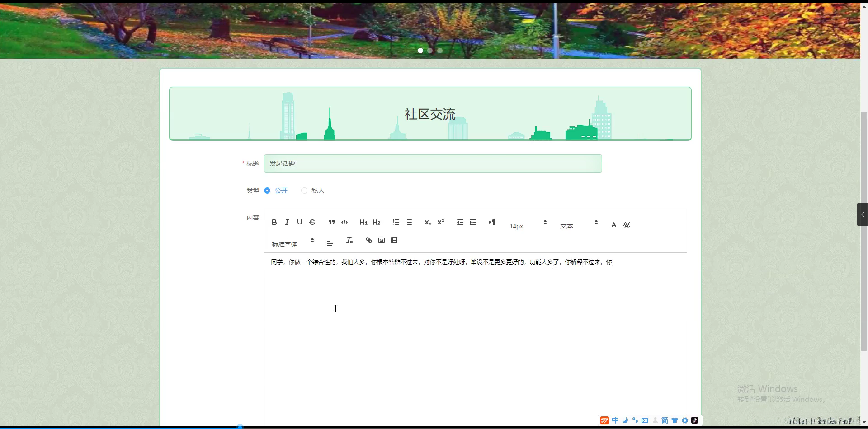Decrease the paragraph indent
This screenshot has width=868, height=429.
pos(460,222)
